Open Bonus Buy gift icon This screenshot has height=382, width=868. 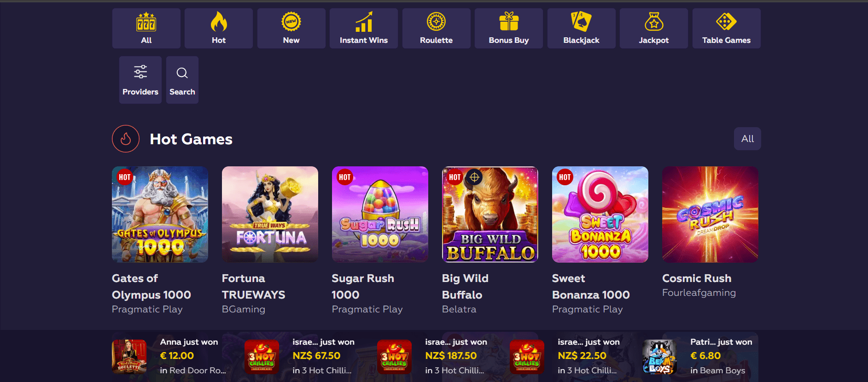pyautogui.click(x=509, y=22)
